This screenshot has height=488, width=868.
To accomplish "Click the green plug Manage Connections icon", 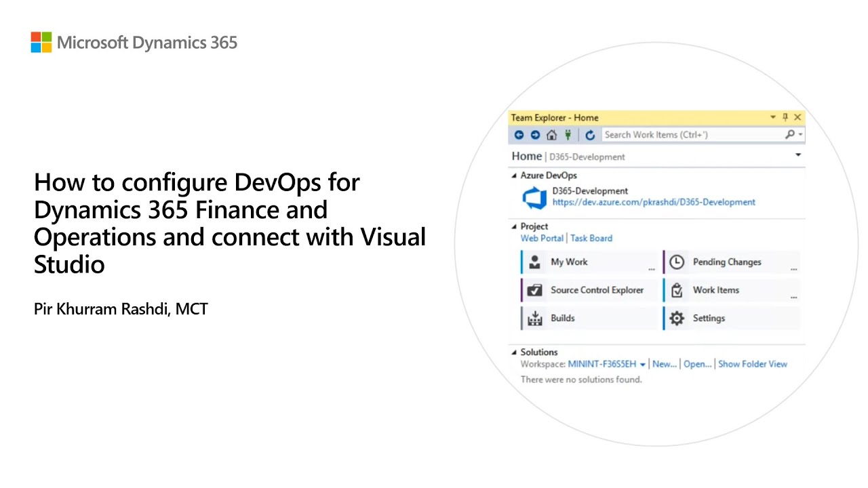I will point(568,135).
